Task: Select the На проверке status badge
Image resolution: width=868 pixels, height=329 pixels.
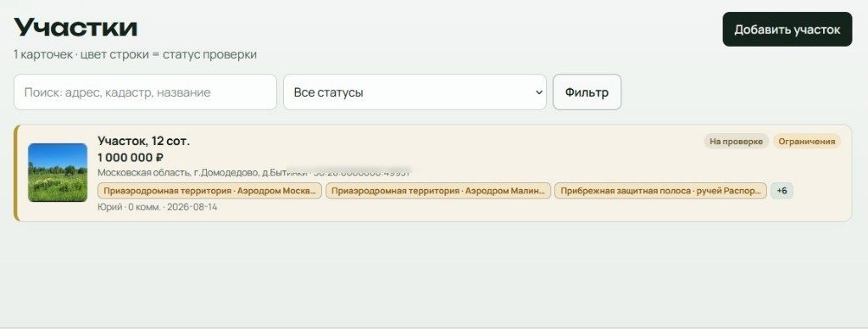Action: [737, 142]
